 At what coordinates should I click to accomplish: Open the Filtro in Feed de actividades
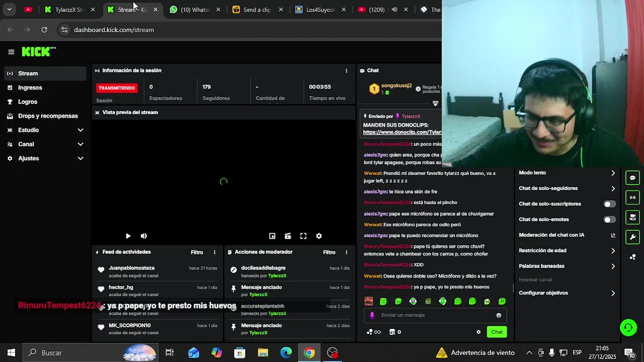197,252
